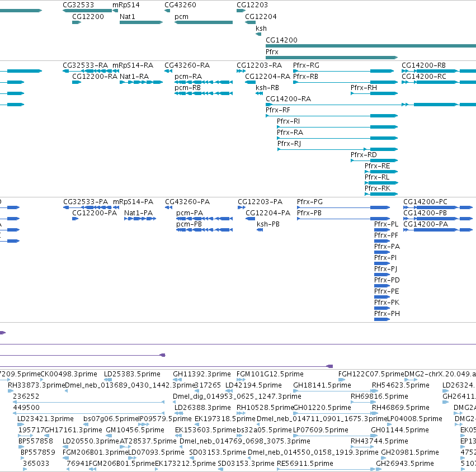Select the CG12204 gene label
Viewport: 476px width, 472px height.
click(261, 17)
